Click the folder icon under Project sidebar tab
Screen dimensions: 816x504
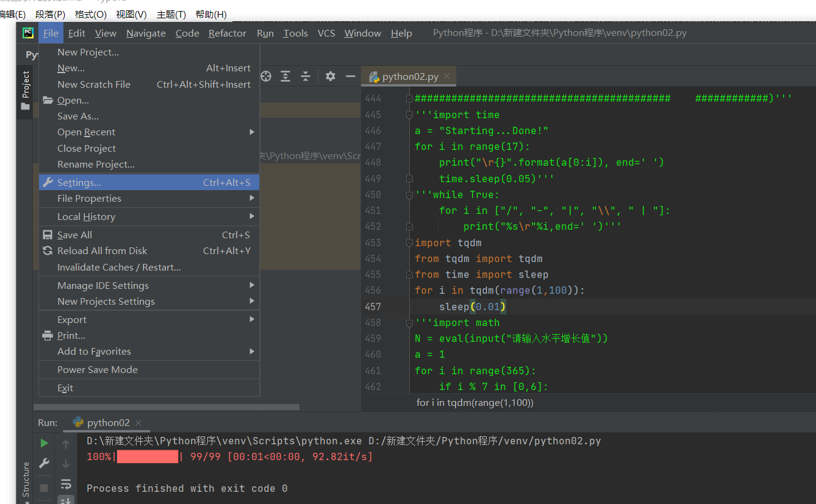(x=25, y=107)
